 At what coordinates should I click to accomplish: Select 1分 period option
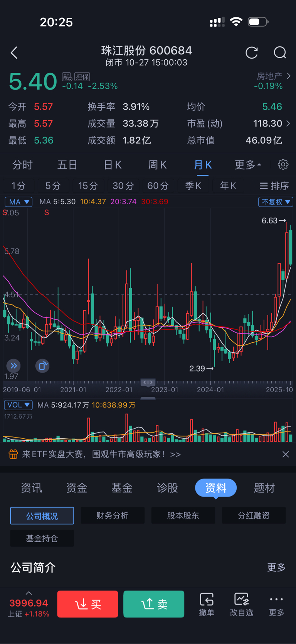(18, 186)
